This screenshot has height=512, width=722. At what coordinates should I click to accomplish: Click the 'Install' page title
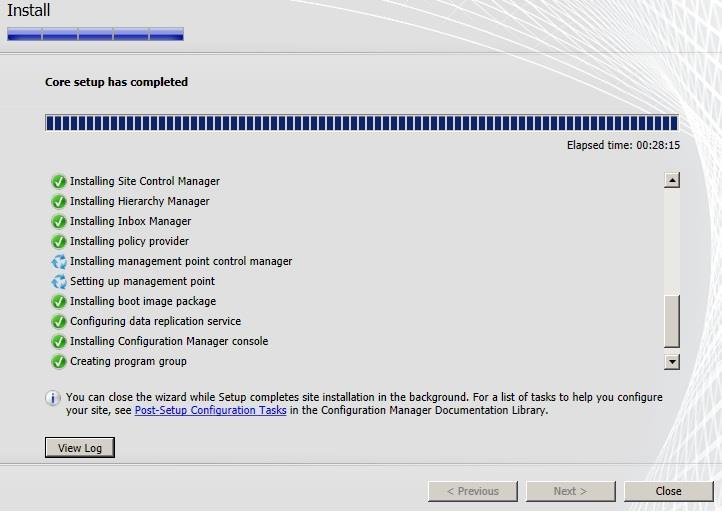(29, 10)
